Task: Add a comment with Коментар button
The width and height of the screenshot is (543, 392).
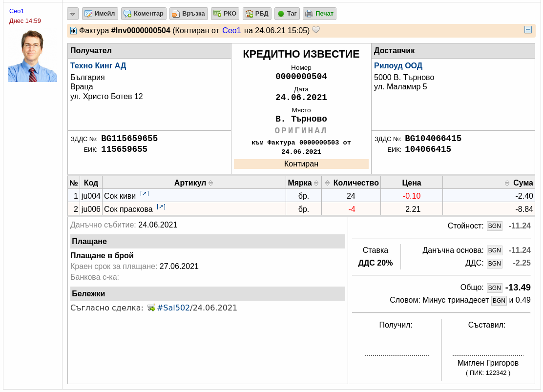Action: click(144, 14)
